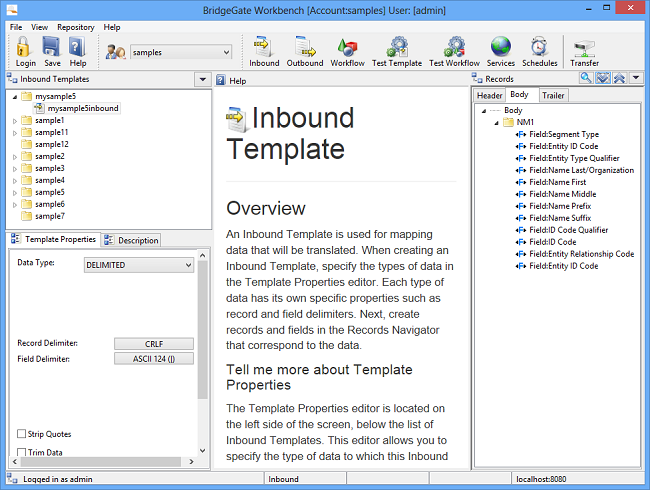This screenshot has height=490, width=650.
Task: Open the Records panel dropdown arrow
Action: click(636, 78)
